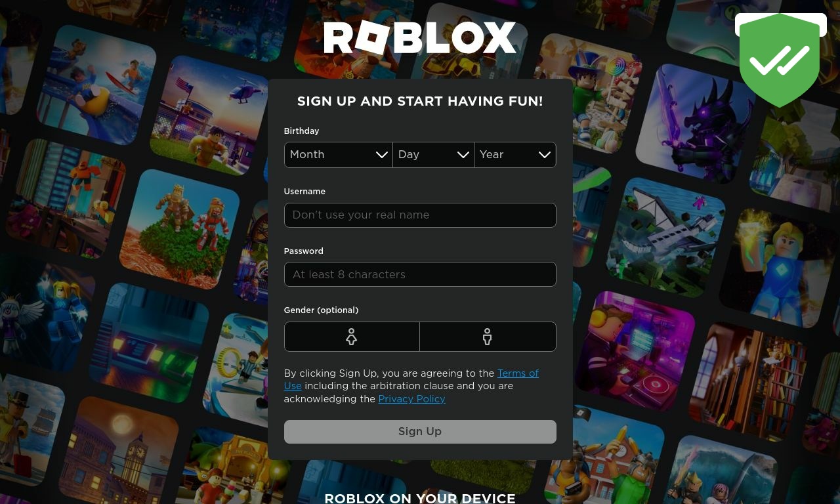Click the Sign Up button

tap(420, 432)
